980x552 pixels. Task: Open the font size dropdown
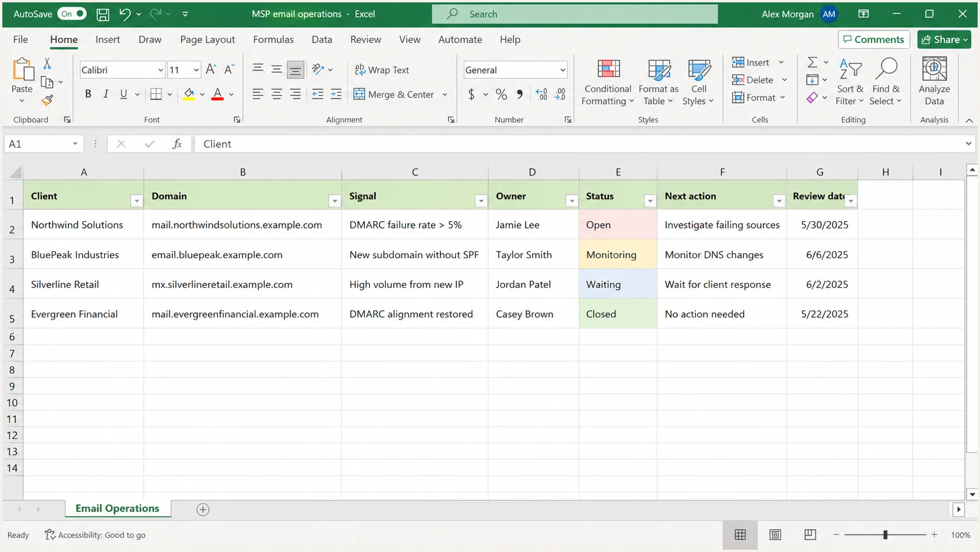click(196, 70)
